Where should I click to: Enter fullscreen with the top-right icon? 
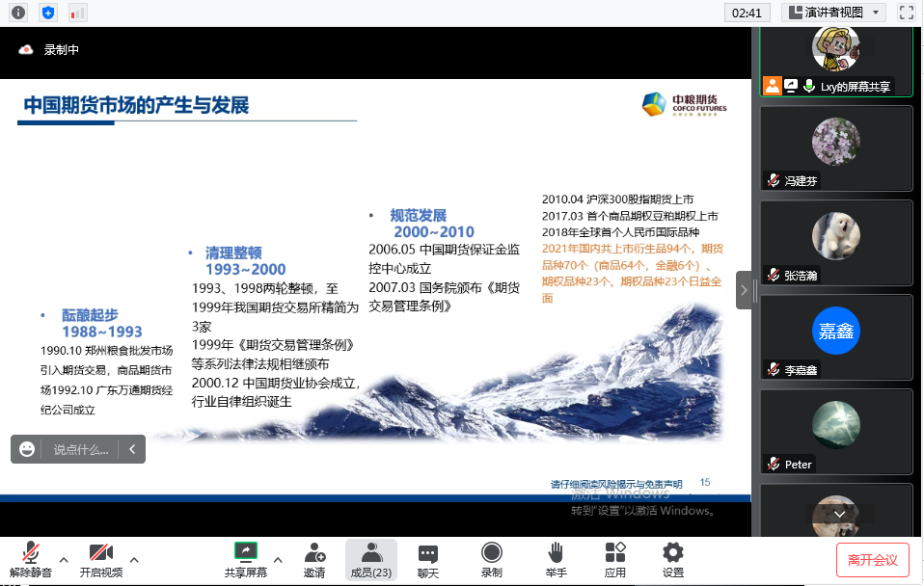click(905, 13)
